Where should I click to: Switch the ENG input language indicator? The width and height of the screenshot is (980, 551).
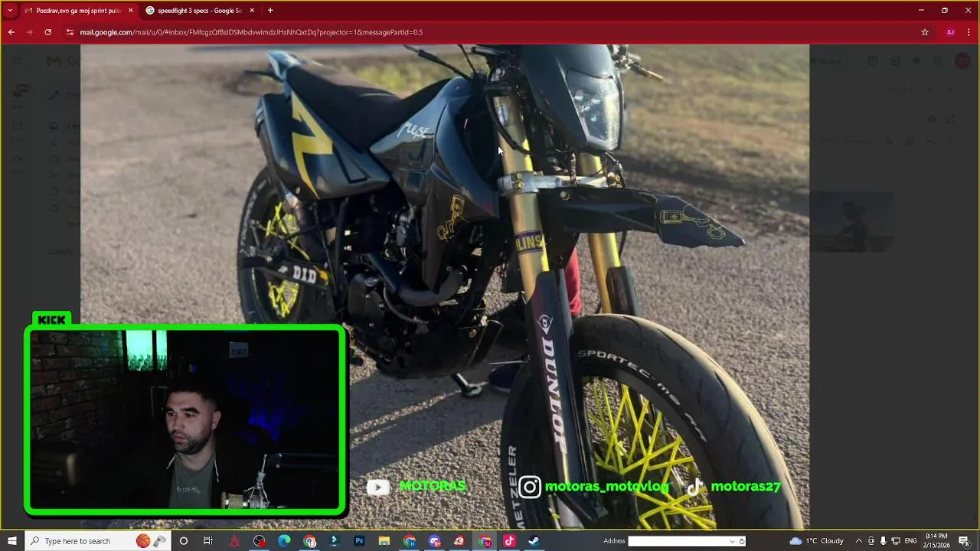910,541
